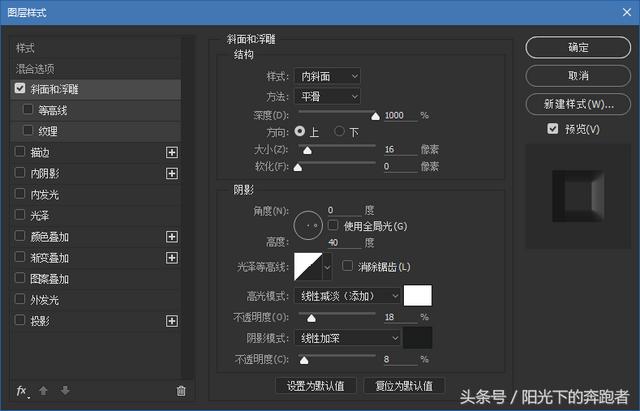Open the 光泽等高线 picker arrow
The image size is (640, 411).
(327, 267)
